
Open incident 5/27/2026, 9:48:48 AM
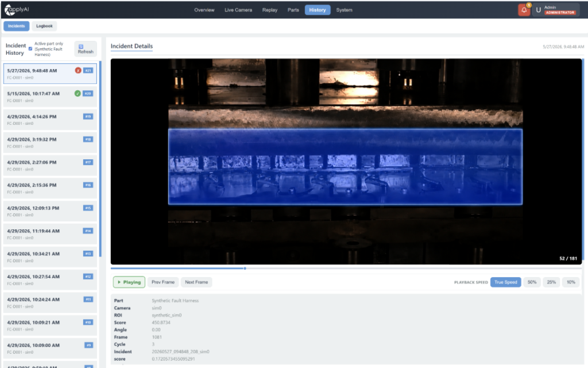[x=50, y=74]
